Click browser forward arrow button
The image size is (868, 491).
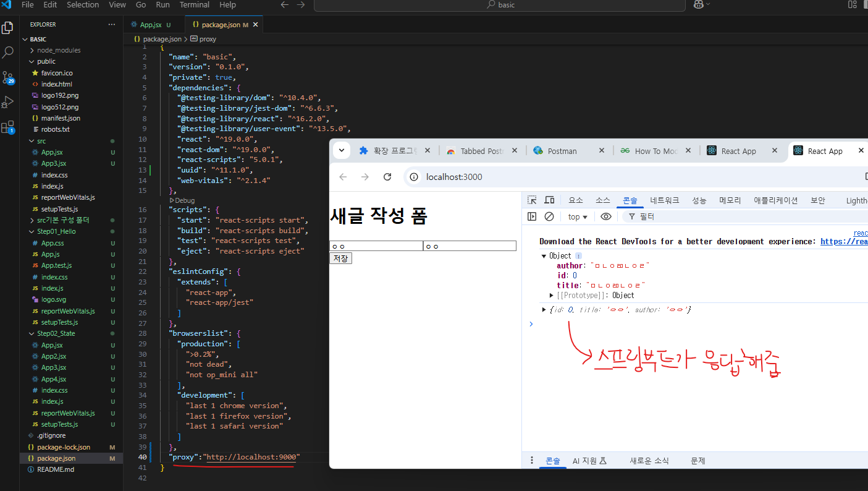365,177
